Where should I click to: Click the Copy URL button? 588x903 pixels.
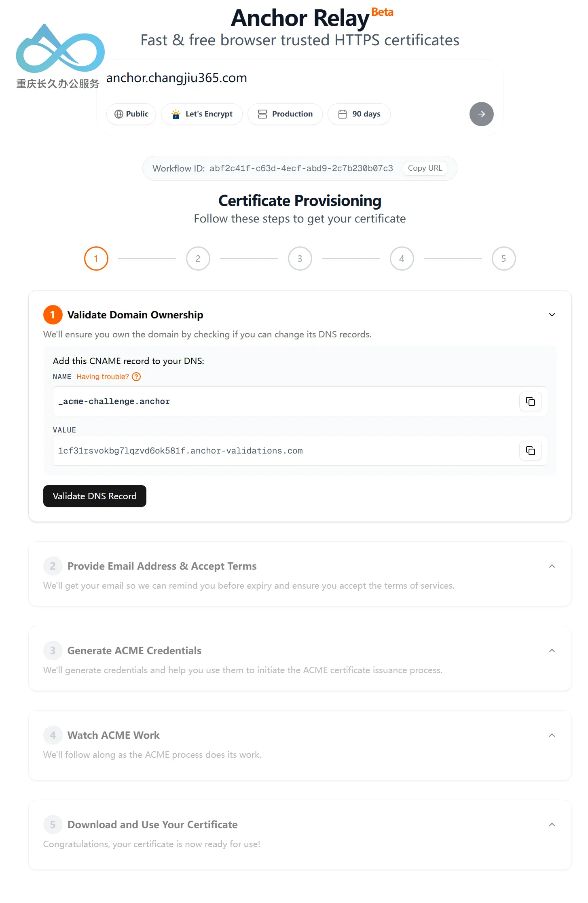(x=425, y=168)
